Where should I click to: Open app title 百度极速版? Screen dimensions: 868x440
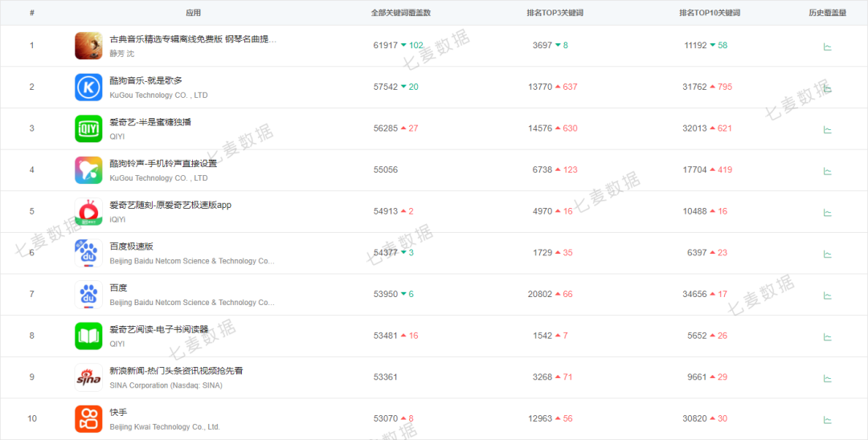(x=131, y=246)
